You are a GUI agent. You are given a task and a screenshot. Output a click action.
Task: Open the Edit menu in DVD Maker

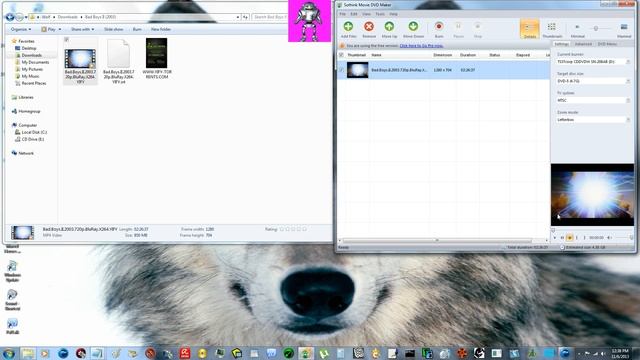coord(354,14)
